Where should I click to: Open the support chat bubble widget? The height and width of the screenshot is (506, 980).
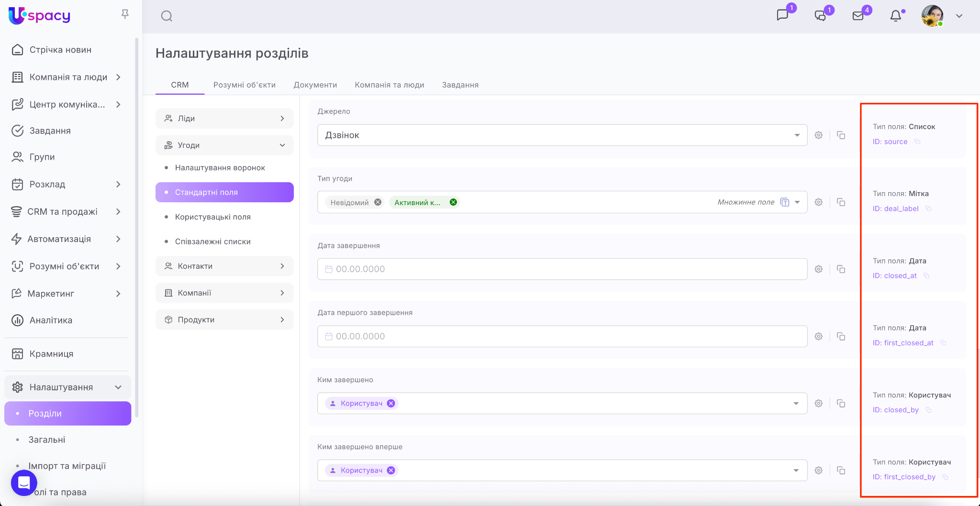coord(24,483)
